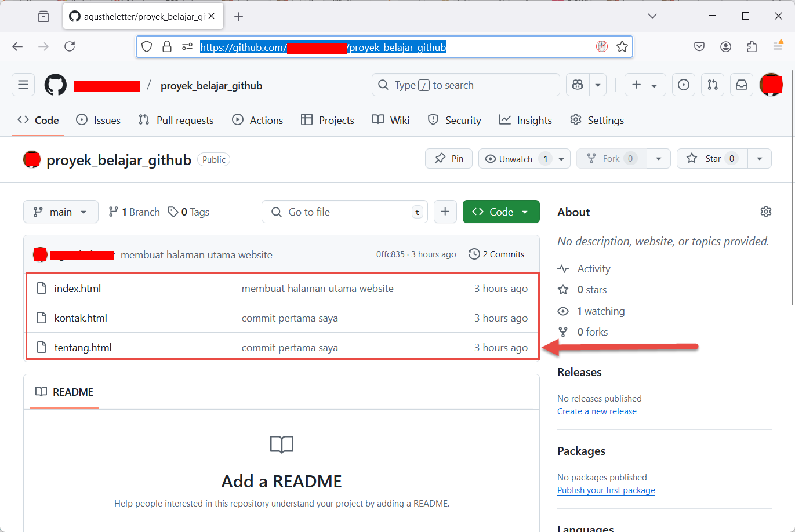Viewport: 795px width, 532px height.
Task: Open the notifications inbox icon
Action: [742, 85]
